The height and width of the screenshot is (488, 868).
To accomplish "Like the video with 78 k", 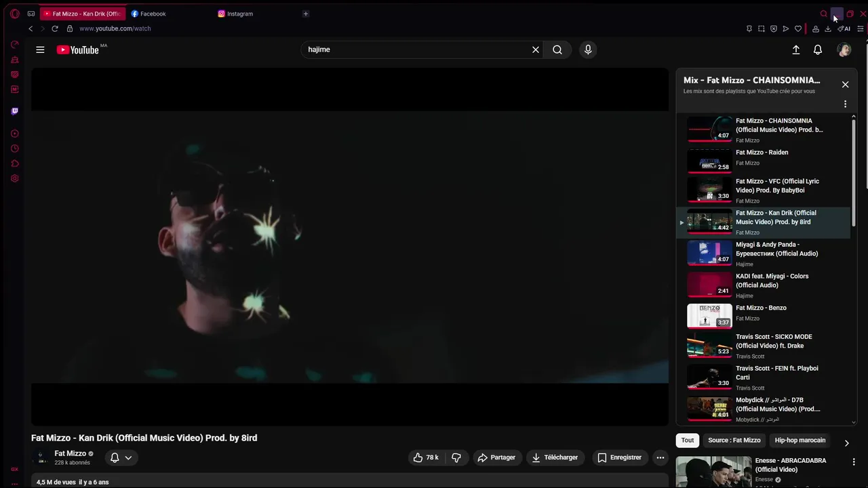I will [426, 457].
